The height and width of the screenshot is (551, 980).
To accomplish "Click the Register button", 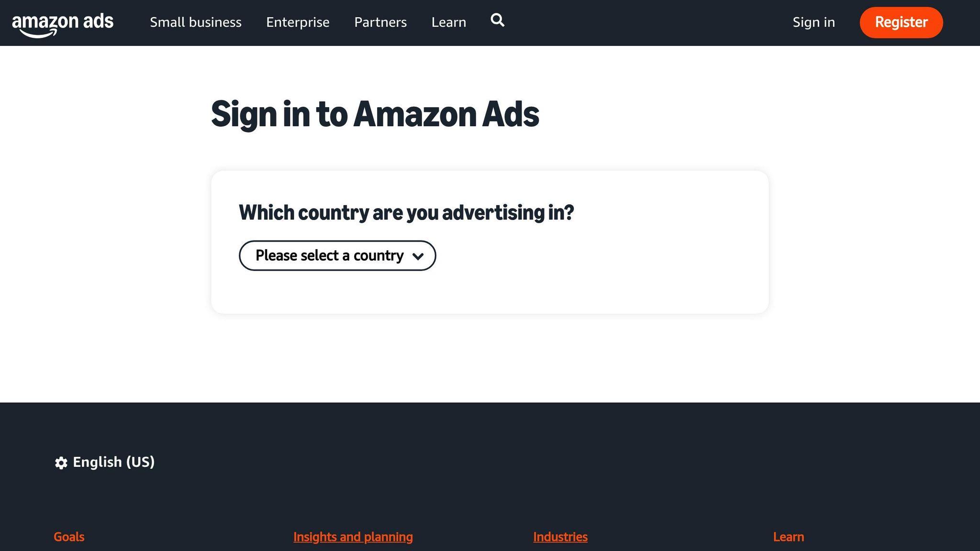I will [901, 22].
